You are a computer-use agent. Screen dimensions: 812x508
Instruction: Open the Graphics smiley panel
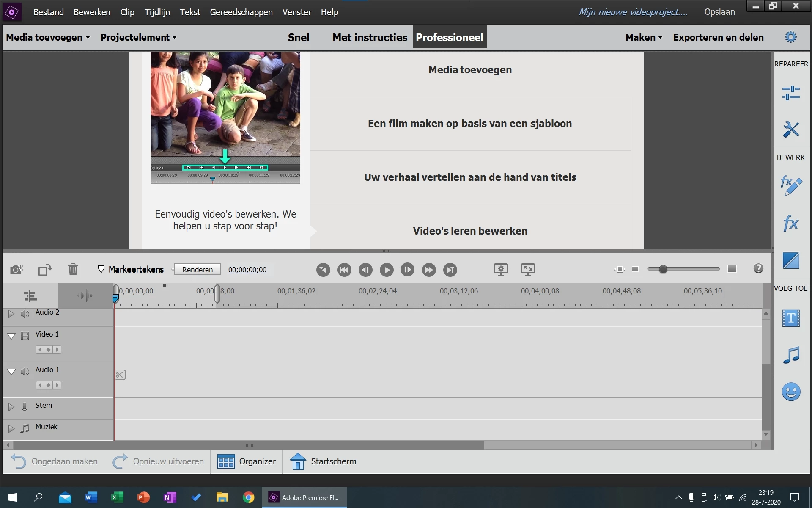tap(790, 392)
